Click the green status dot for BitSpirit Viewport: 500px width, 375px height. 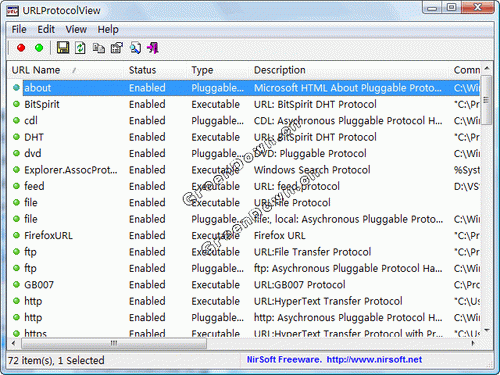point(16,104)
